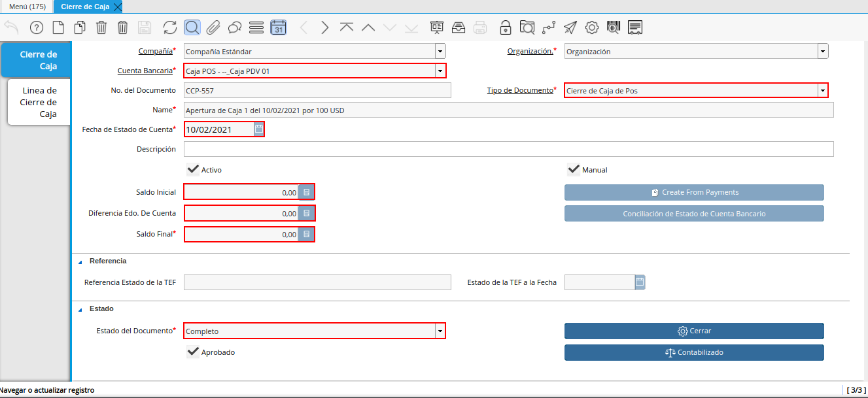
Task: Click the Saldo Inicial amount field
Action: coord(241,192)
